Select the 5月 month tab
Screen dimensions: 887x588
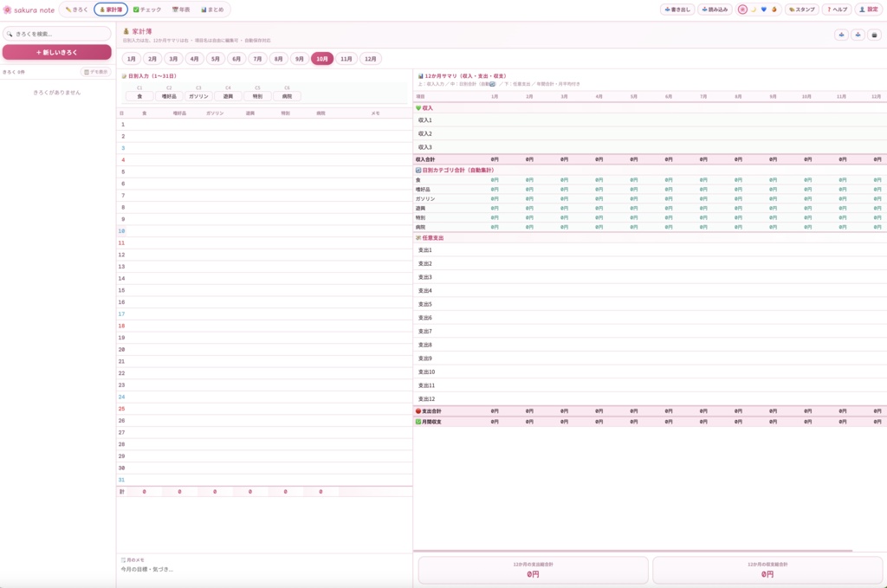215,59
